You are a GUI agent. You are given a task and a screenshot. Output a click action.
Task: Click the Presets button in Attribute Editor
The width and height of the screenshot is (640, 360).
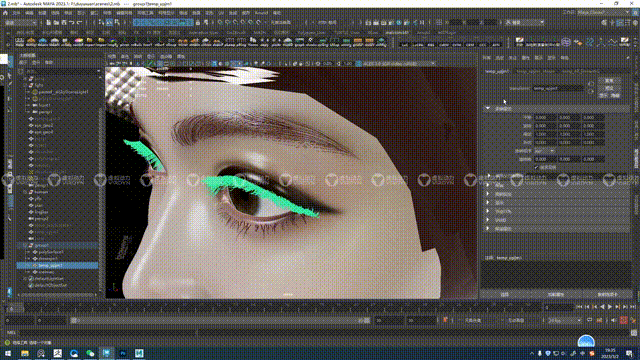pyautogui.click(x=609, y=88)
